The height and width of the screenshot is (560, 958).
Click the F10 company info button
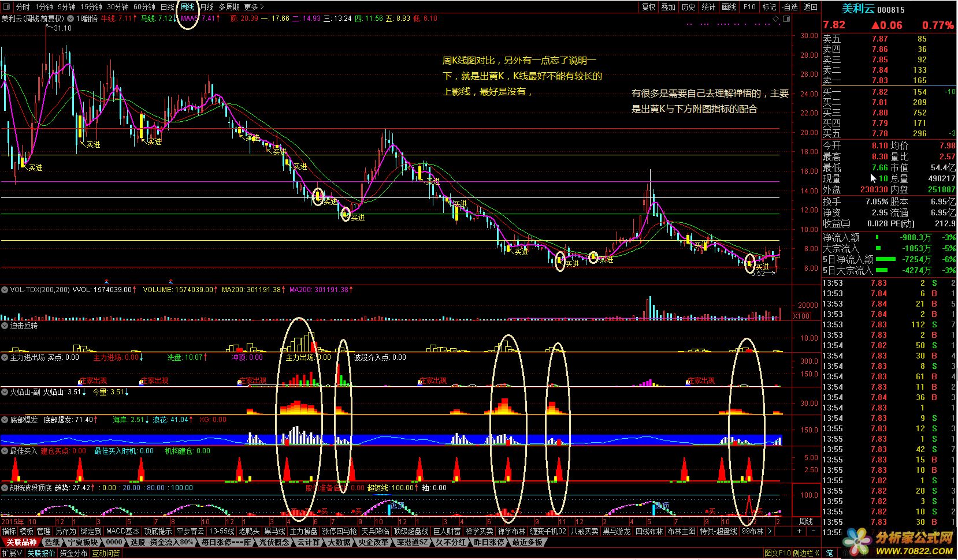click(749, 7)
